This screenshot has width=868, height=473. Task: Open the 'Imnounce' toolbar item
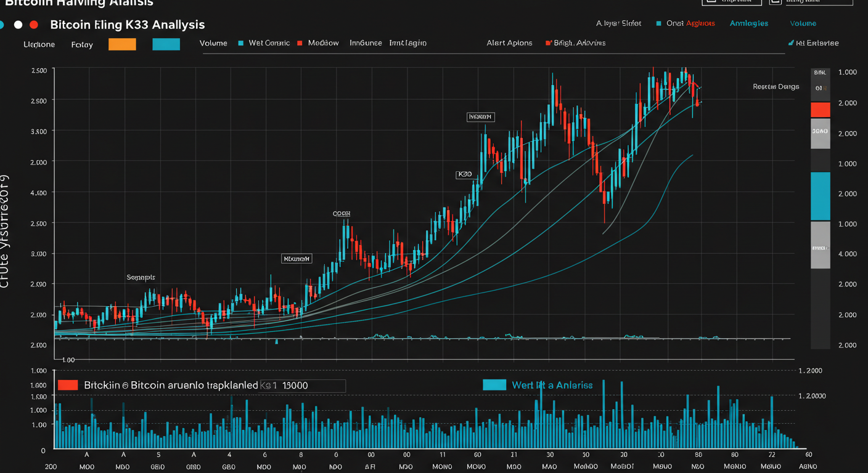coord(366,43)
